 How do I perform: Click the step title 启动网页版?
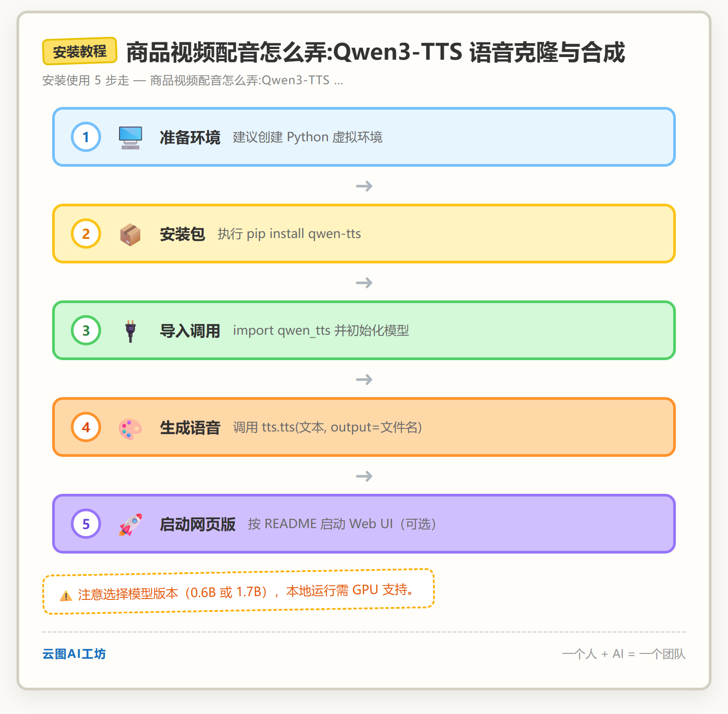click(x=198, y=524)
